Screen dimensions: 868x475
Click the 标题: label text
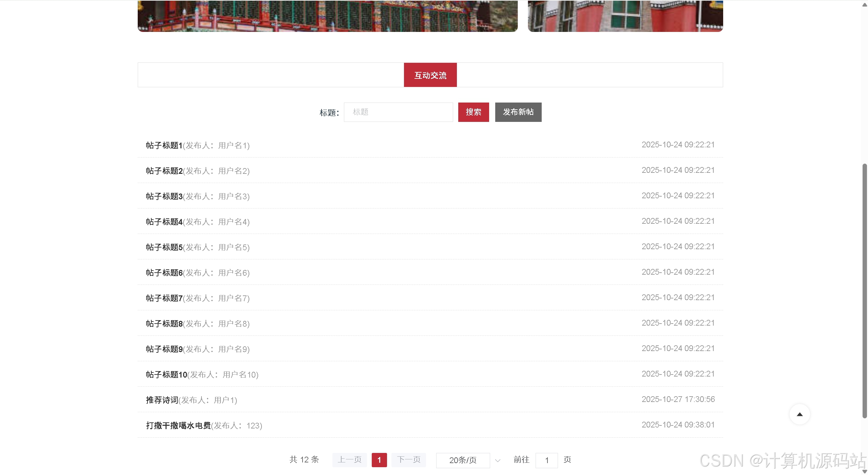tap(329, 113)
